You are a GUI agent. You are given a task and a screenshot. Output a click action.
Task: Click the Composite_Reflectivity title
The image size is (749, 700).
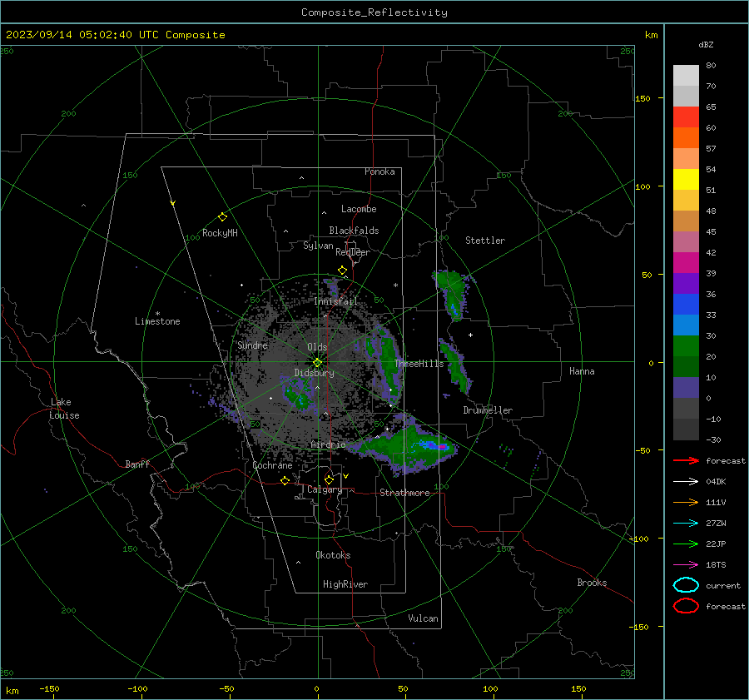(x=374, y=12)
